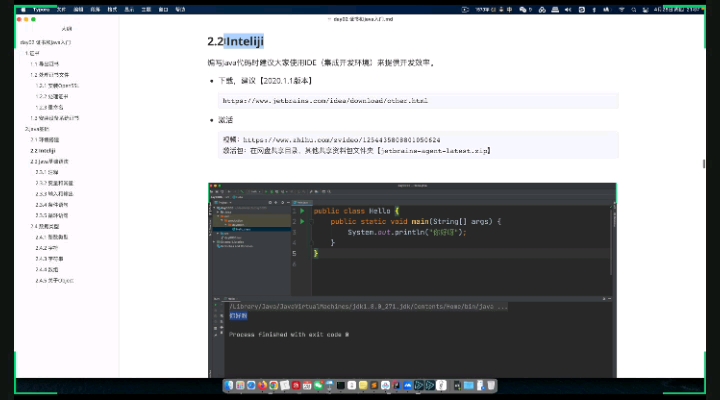
Task: Open the 主题 menu
Action: tap(146, 10)
